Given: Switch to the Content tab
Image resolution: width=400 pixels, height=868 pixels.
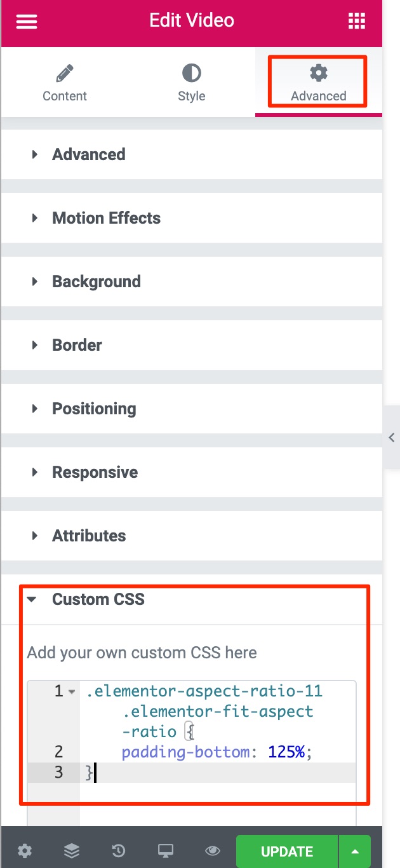Looking at the screenshot, I should point(65,83).
